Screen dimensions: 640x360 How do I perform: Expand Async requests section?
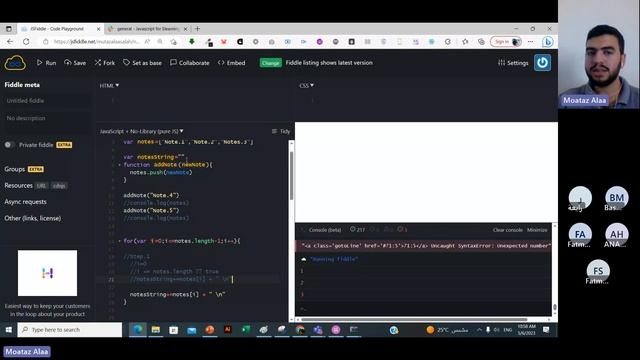[x=25, y=202]
